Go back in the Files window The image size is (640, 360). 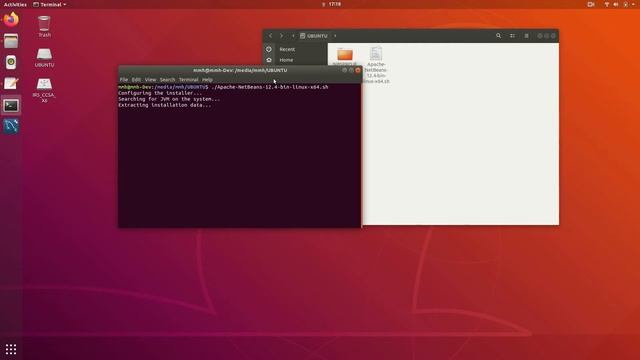point(270,36)
